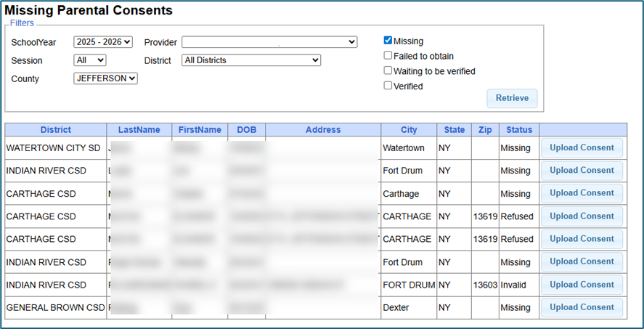Viewport: 644px width, 329px height.
Task: Select the Dexter city cell
Action: pos(396,308)
